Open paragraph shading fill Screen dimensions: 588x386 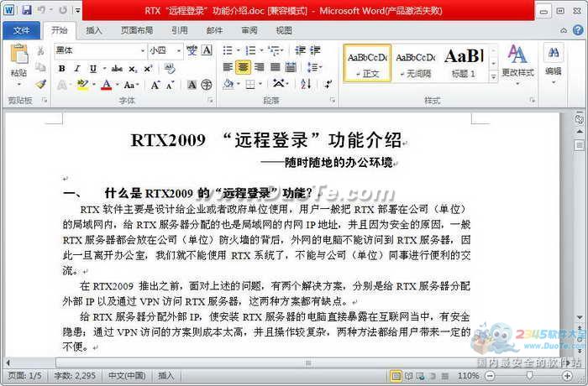pyautogui.click(x=228, y=84)
